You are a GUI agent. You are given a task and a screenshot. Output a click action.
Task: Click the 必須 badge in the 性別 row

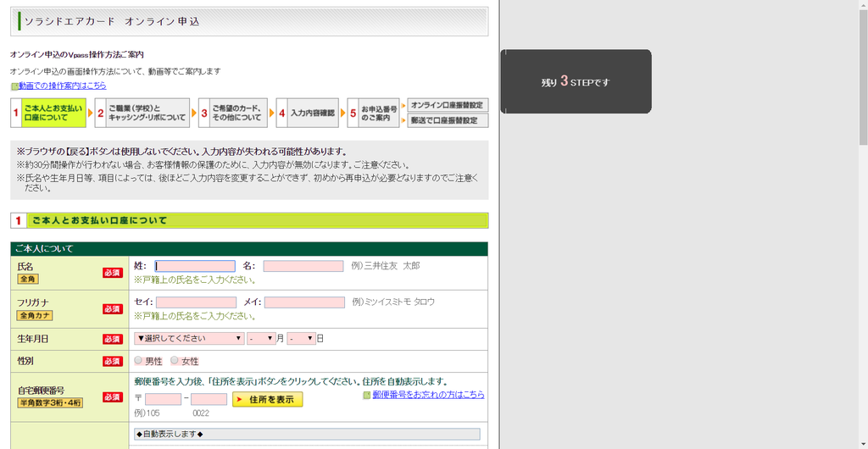point(113,361)
